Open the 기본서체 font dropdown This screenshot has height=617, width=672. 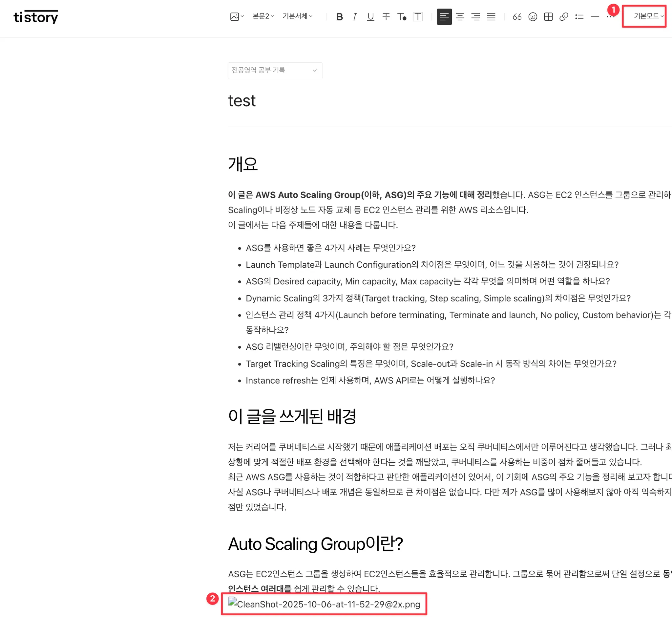[x=297, y=16]
